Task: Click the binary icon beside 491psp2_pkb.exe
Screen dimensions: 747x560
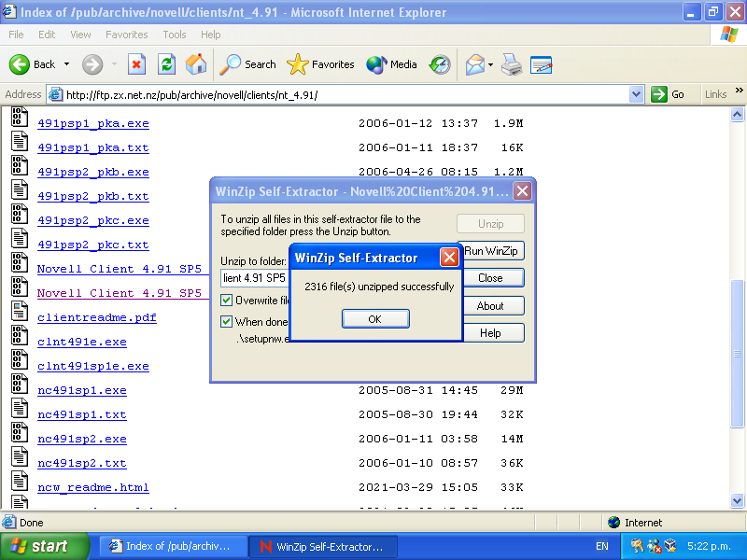Action: [x=19, y=166]
